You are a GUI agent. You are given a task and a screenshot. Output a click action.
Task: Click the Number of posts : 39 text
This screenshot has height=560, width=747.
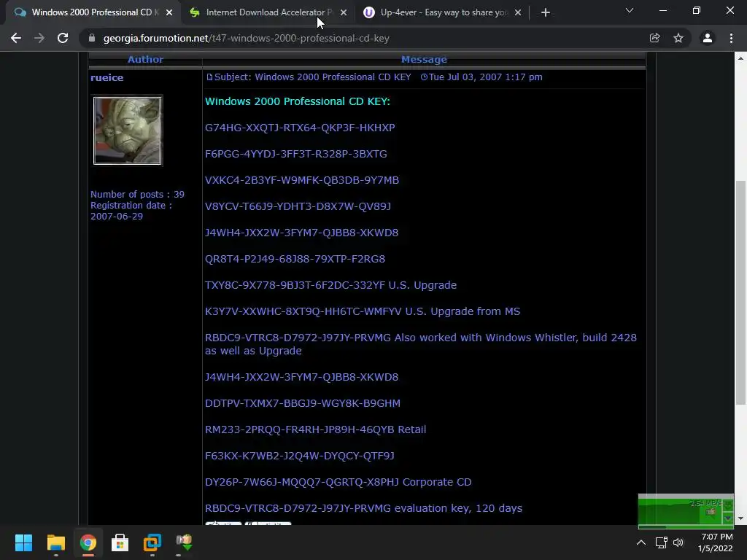(137, 194)
